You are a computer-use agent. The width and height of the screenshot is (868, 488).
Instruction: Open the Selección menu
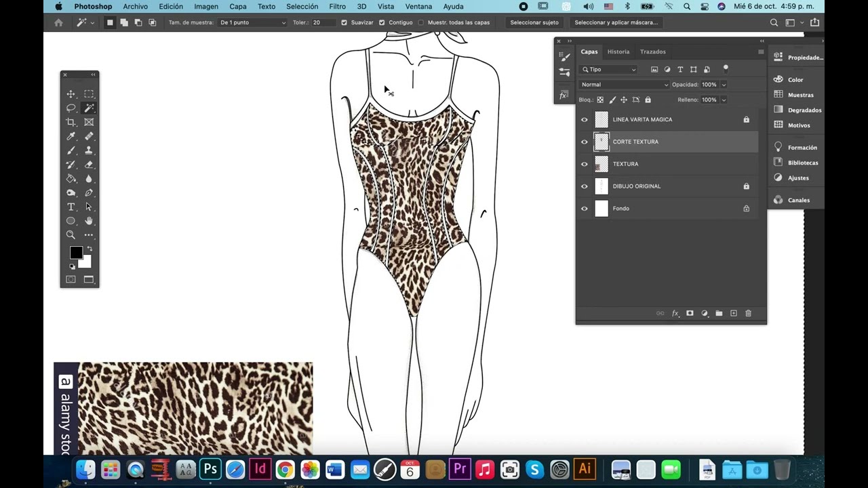pyautogui.click(x=302, y=6)
